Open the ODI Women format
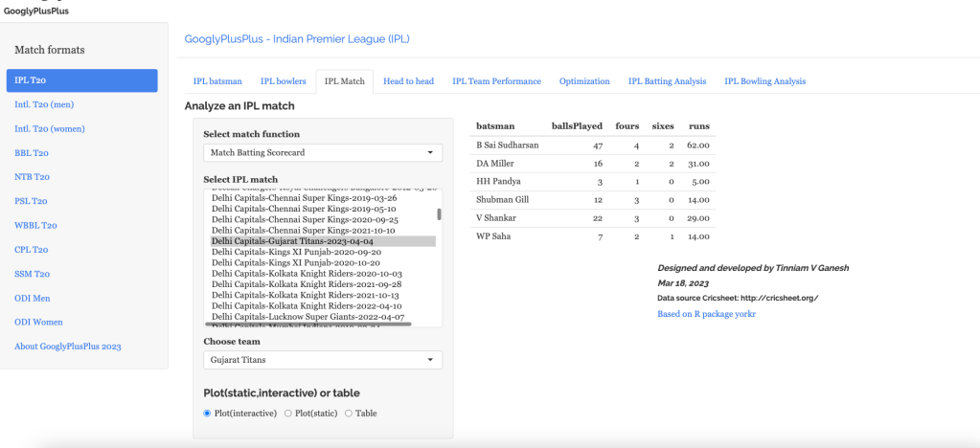The height and width of the screenshot is (448, 980). [38, 323]
